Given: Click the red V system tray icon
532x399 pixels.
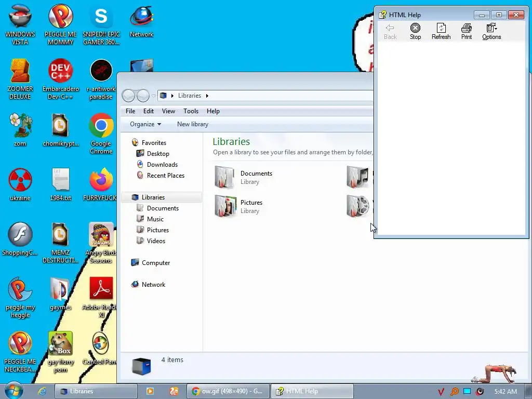Looking at the screenshot, I should tap(441, 392).
